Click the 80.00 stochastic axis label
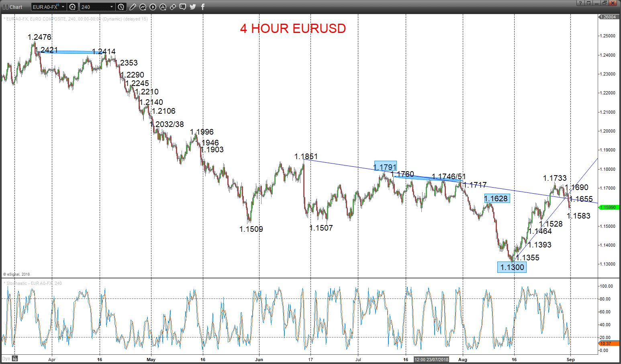 click(x=605, y=299)
